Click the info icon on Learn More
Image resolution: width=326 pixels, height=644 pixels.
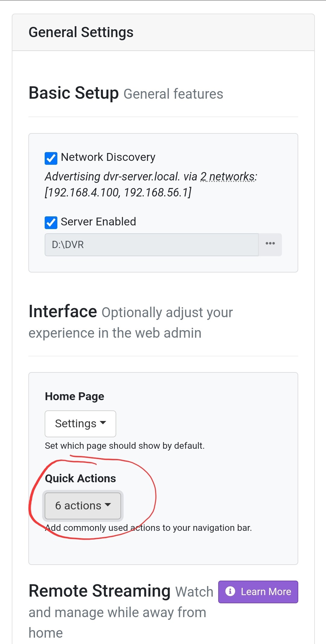point(230,591)
